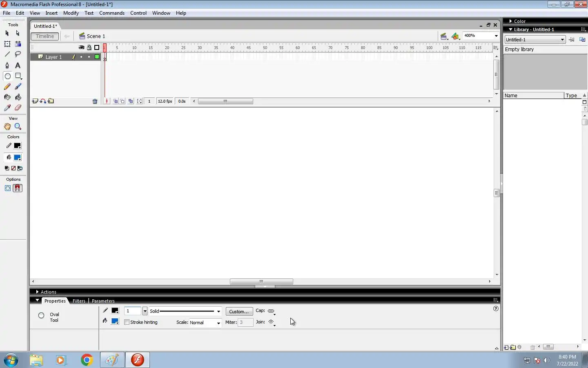588x368 pixels.
Task: Select the Brush tool
Action: pos(18,87)
